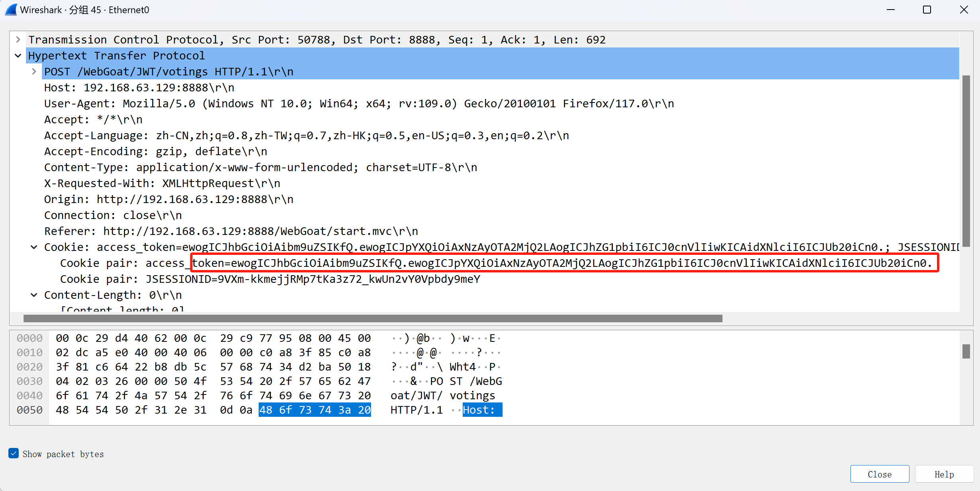980x491 pixels.
Task: Maximize the Wireshark packet window
Action: (927, 10)
